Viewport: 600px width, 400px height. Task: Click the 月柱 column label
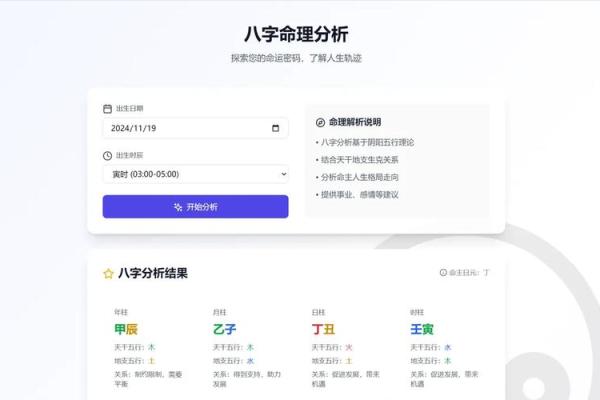tap(220, 312)
